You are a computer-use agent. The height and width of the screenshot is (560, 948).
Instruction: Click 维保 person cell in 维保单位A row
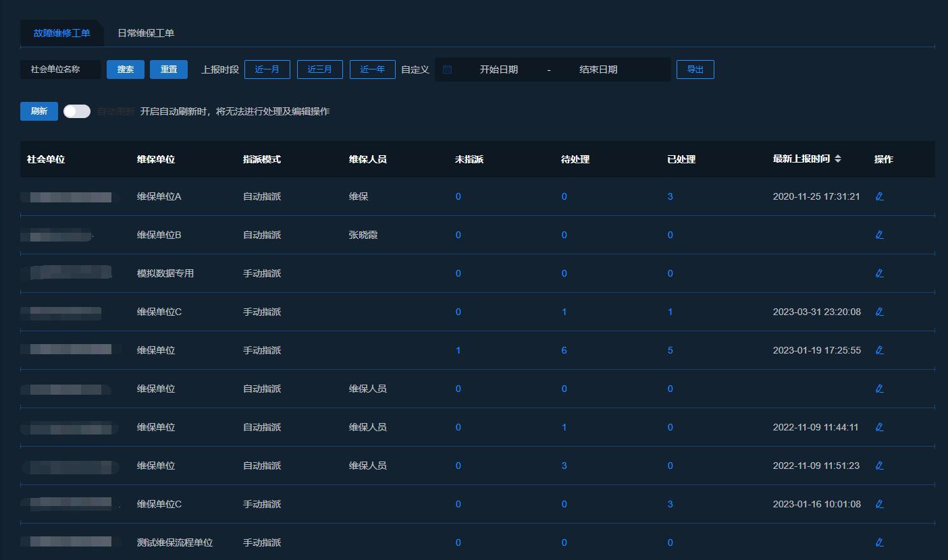click(359, 196)
